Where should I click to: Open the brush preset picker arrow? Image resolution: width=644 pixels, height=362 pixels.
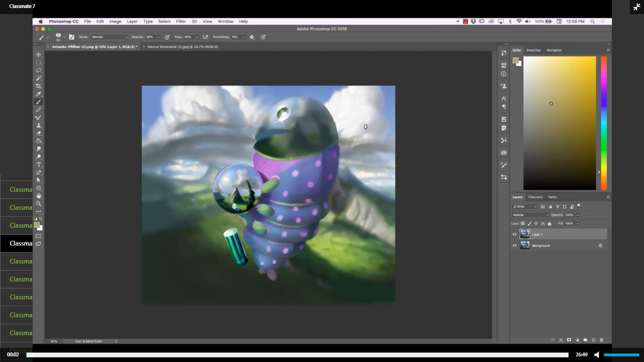[65, 37]
